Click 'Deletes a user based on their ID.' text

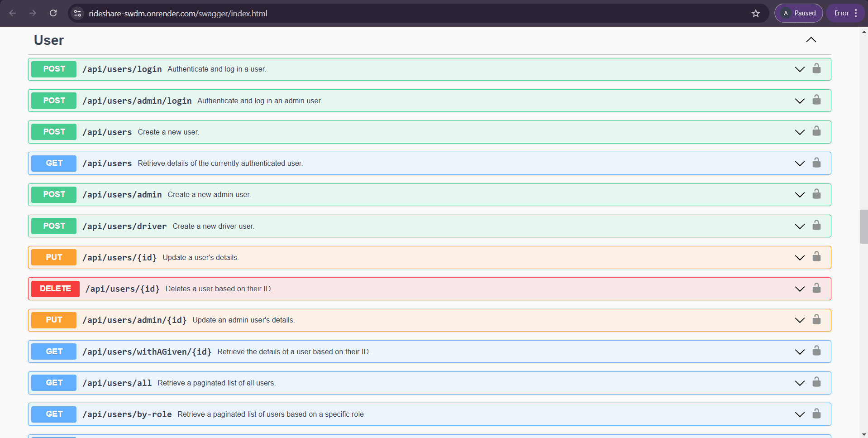219,289
